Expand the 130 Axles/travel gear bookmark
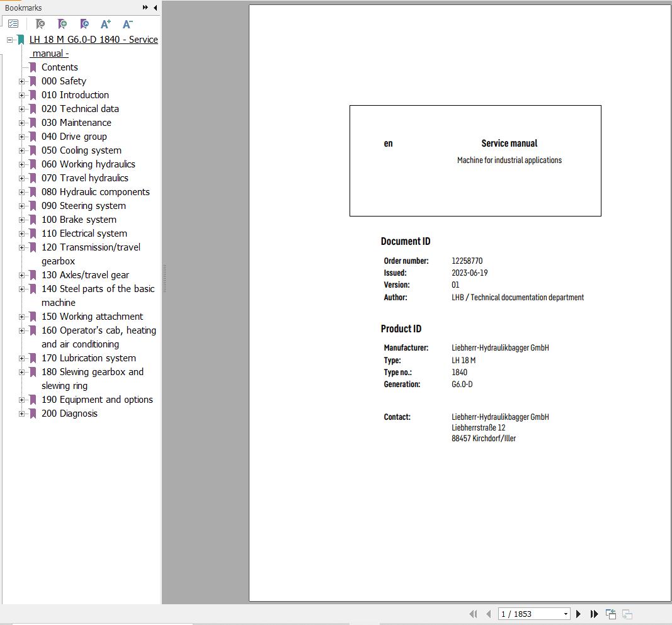672x625 pixels. [21, 275]
